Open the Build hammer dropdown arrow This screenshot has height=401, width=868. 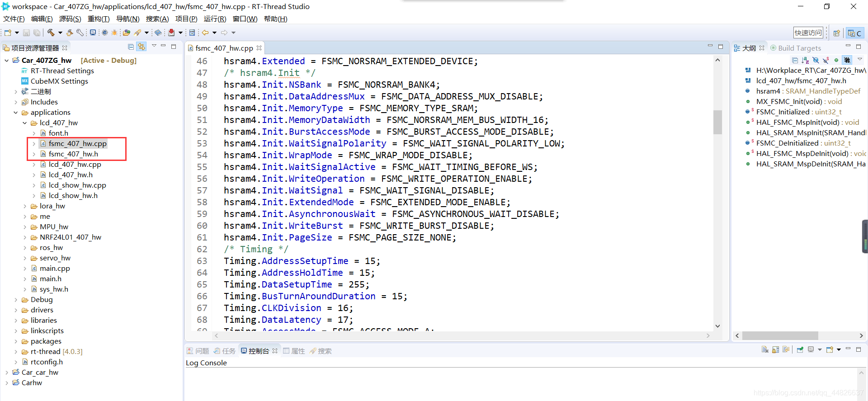tap(60, 33)
